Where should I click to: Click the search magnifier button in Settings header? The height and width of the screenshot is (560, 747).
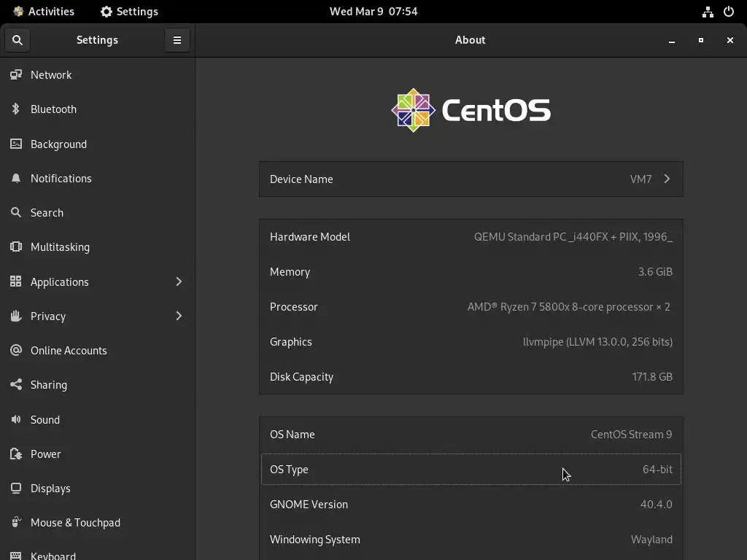[18, 40]
